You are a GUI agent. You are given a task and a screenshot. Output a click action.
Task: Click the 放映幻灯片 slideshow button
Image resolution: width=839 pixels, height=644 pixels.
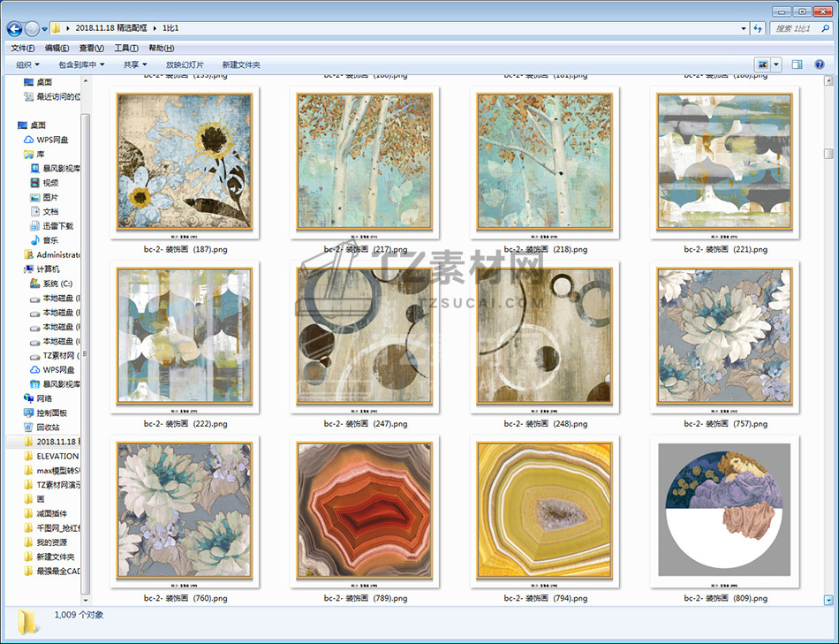[185, 64]
